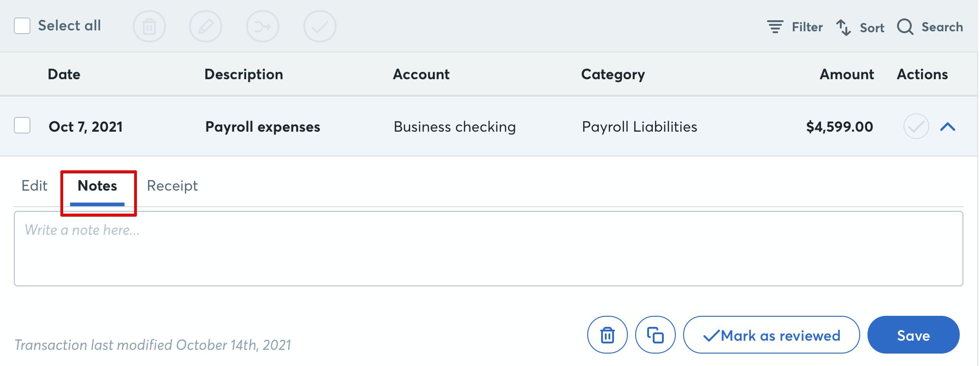Duplicate the transaction using copy icon
Viewport: 980px width, 366px height.
pos(655,335)
